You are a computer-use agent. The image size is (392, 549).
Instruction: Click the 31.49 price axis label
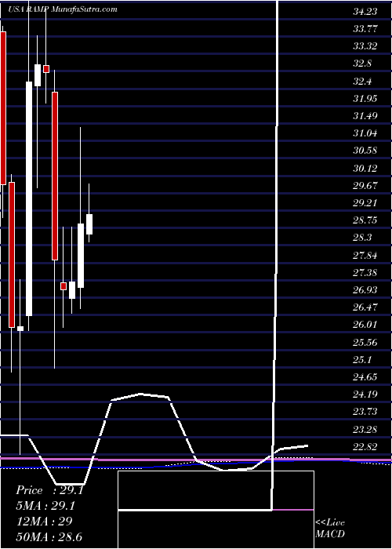pyautogui.click(x=365, y=116)
